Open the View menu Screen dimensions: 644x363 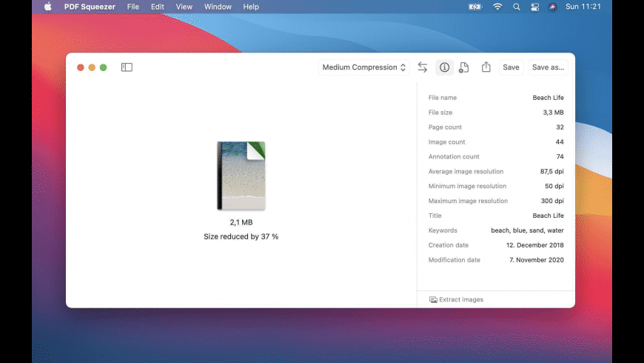coord(184,7)
